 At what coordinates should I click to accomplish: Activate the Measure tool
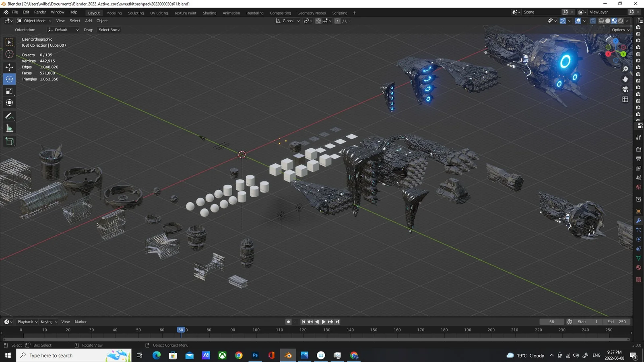(9, 128)
